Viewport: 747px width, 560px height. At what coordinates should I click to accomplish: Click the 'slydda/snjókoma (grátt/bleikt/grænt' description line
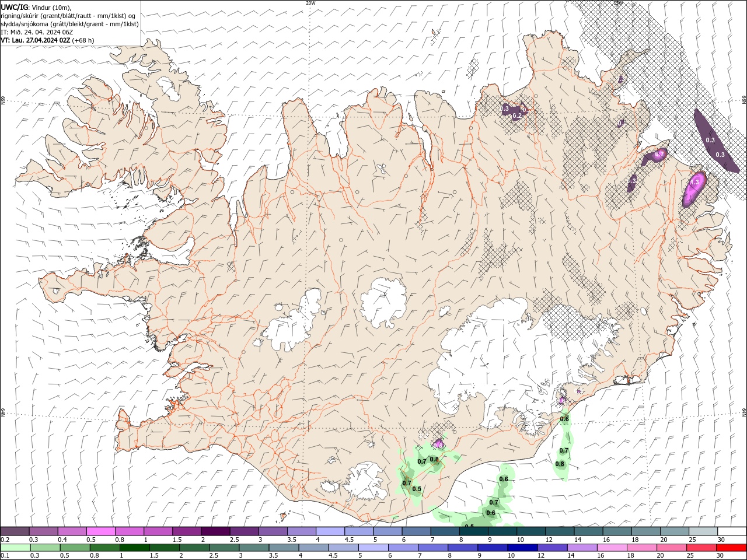coord(69,24)
